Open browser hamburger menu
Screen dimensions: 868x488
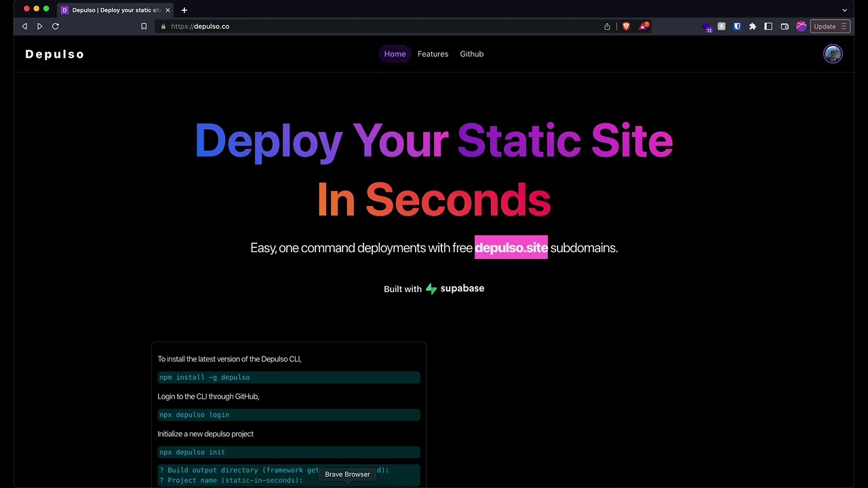tap(844, 26)
